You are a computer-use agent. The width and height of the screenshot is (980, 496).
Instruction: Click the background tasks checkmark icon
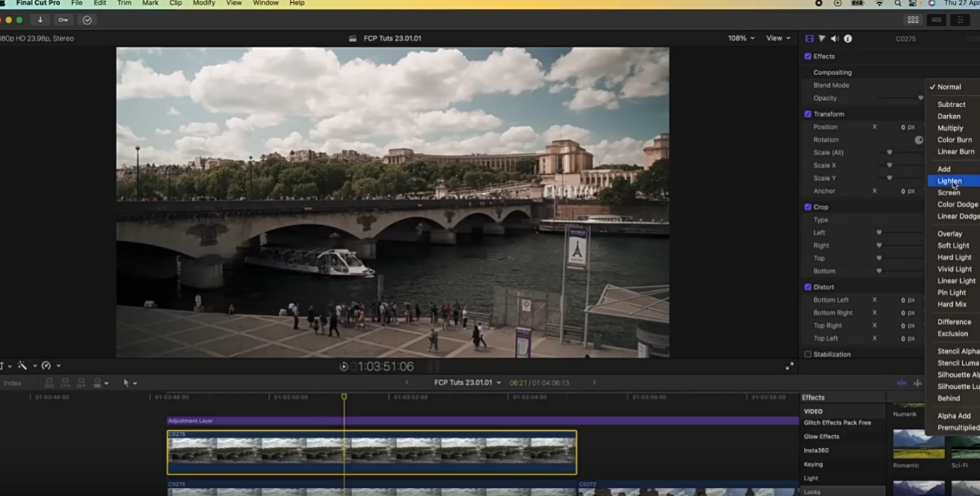(x=87, y=20)
